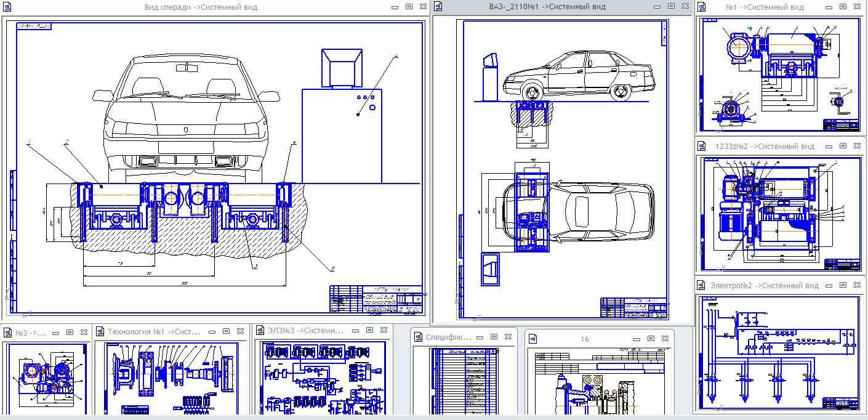868x420 pixels.
Task: Close the 1233z№2 window
Action: [857, 146]
